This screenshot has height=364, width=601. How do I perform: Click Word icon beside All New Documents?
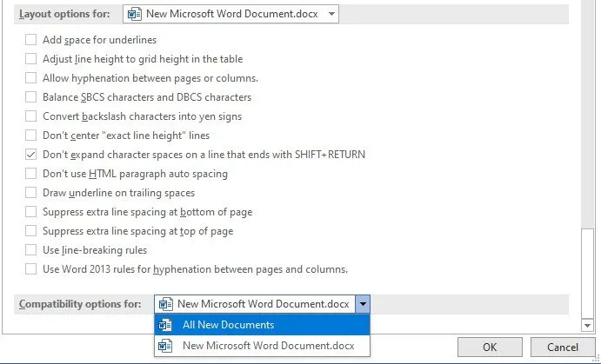166,325
